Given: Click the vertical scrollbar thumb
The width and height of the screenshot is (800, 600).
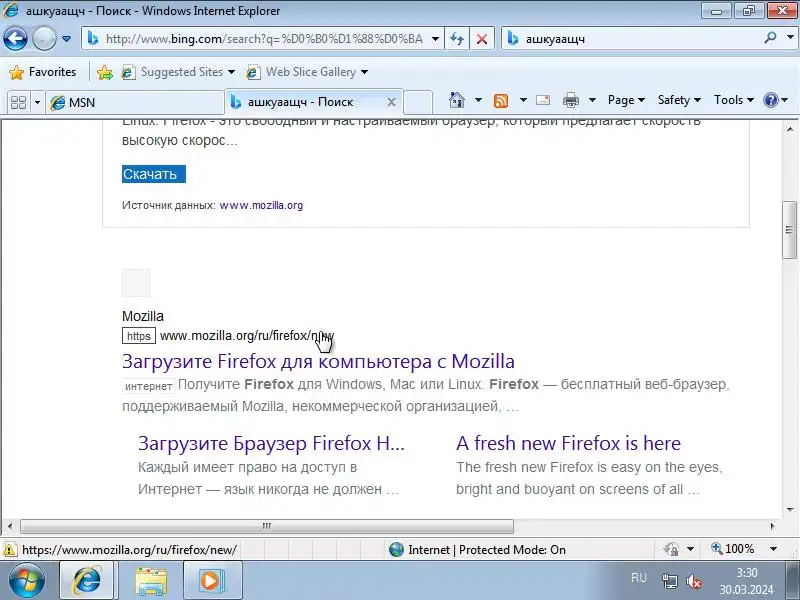Looking at the screenshot, I should (x=790, y=230).
